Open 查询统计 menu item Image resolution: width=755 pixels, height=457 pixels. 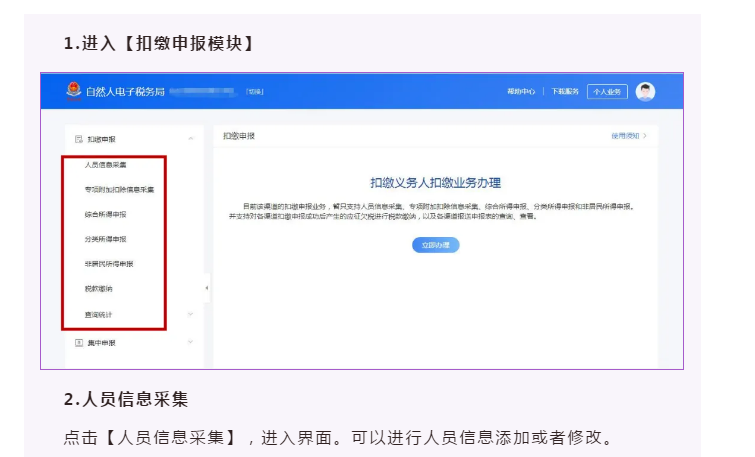(x=98, y=314)
